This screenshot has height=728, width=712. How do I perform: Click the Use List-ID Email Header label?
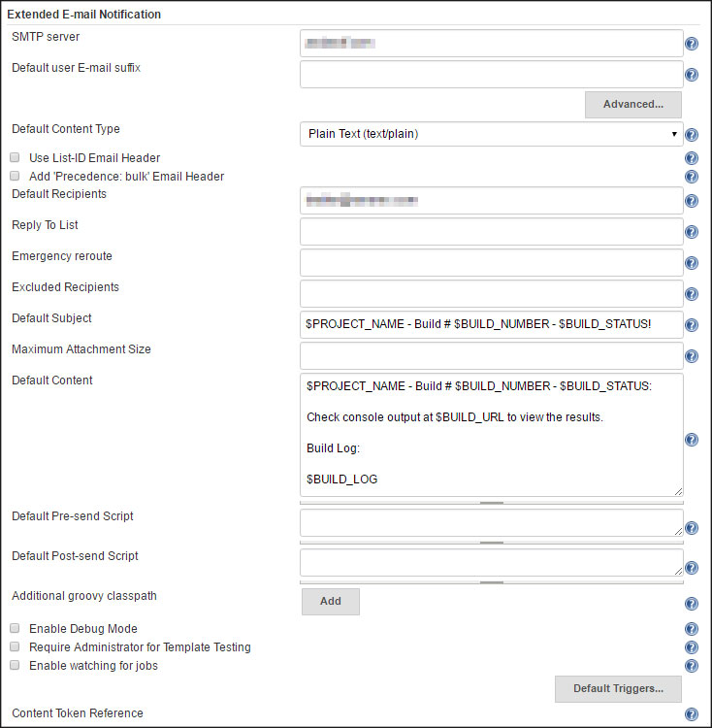coord(95,158)
